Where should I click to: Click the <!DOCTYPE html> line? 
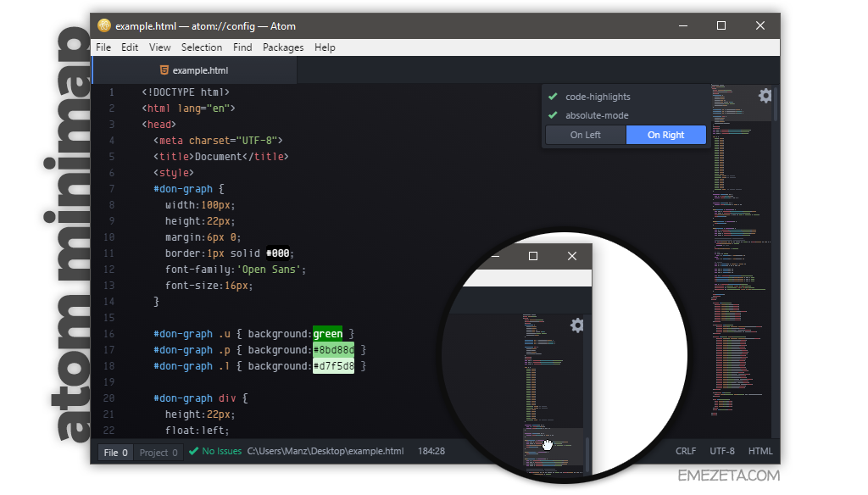186,92
